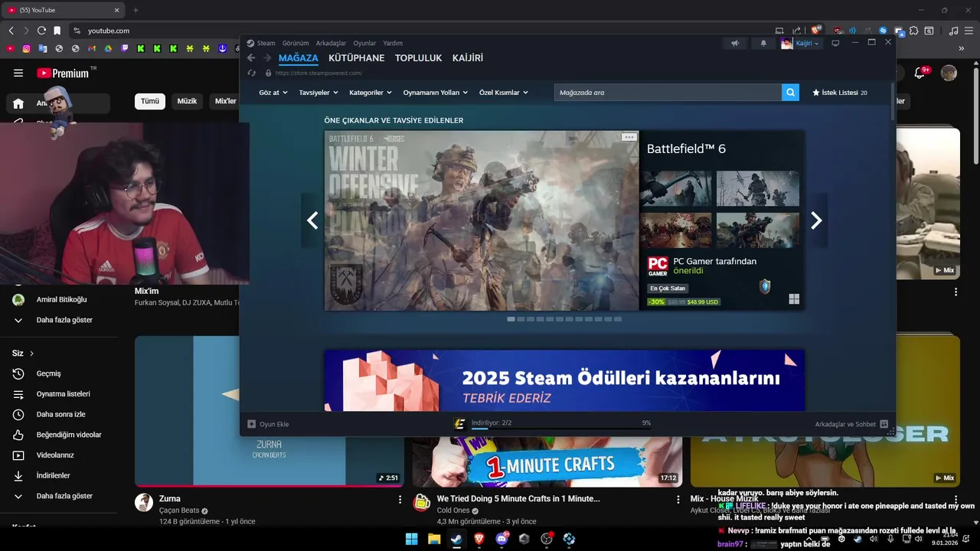Image resolution: width=980 pixels, height=551 pixels.
Task: Open the Twitch bookmark in bookmarks bar
Action: [x=125, y=48]
